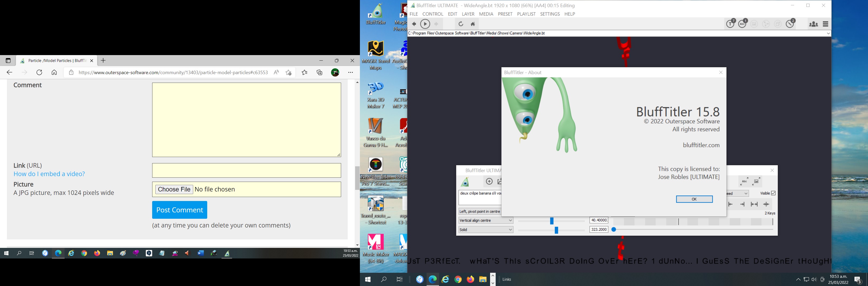Open the hamburger menu icon in BluffTitler
Viewport: 868px width, 286px height.
coord(826,24)
